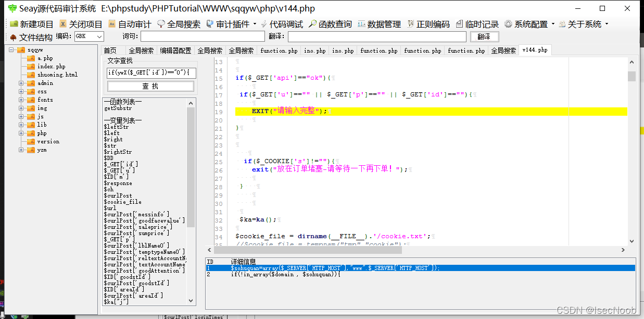644x319 pixels.
Task: Select the sqqyw root folder
Action: click(35, 50)
